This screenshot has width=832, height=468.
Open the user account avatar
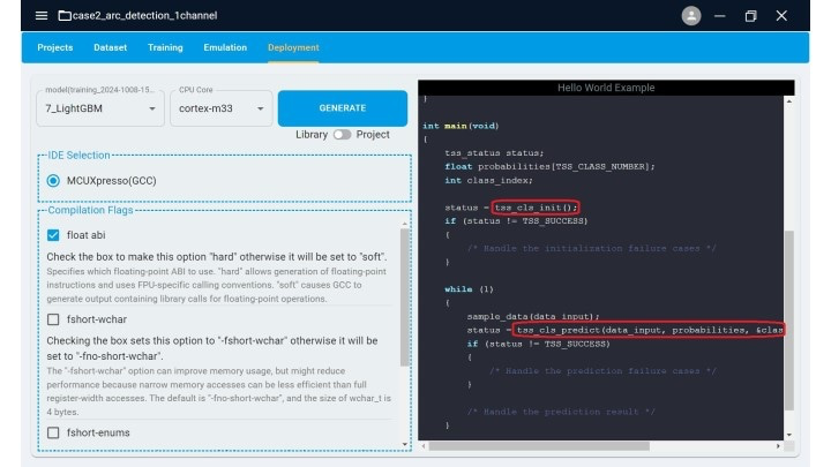[691, 16]
